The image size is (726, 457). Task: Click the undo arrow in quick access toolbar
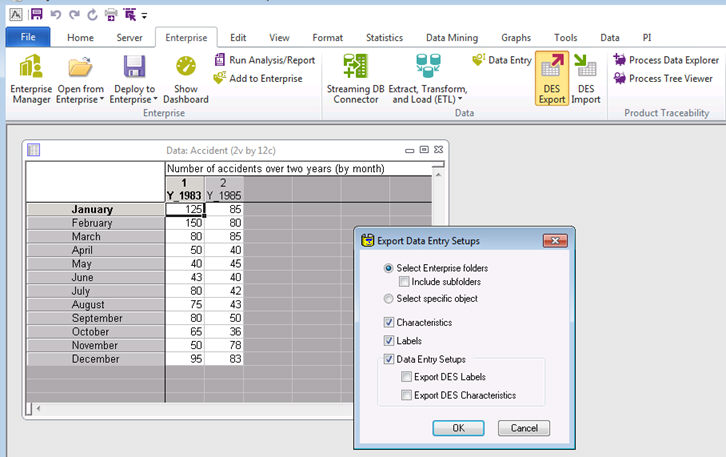click(56, 15)
